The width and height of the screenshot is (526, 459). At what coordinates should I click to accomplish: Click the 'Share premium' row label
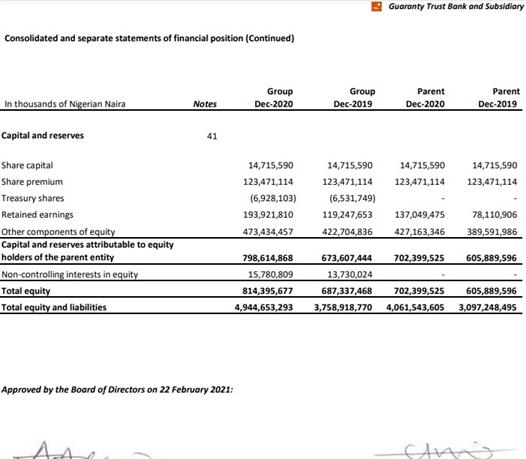click(x=32, y=182)
